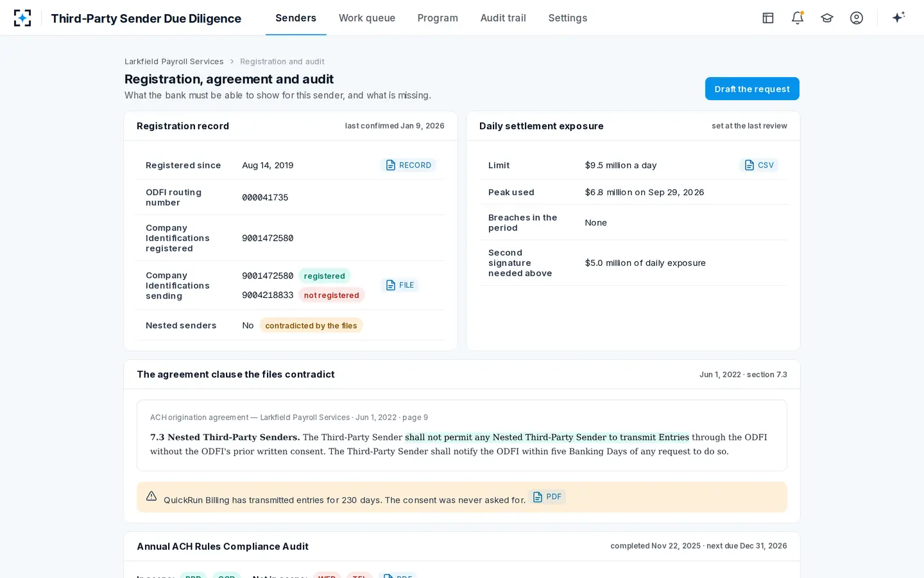Open the RECORD document chip
This screenshot has width=924, height=578.
(408, 165)
